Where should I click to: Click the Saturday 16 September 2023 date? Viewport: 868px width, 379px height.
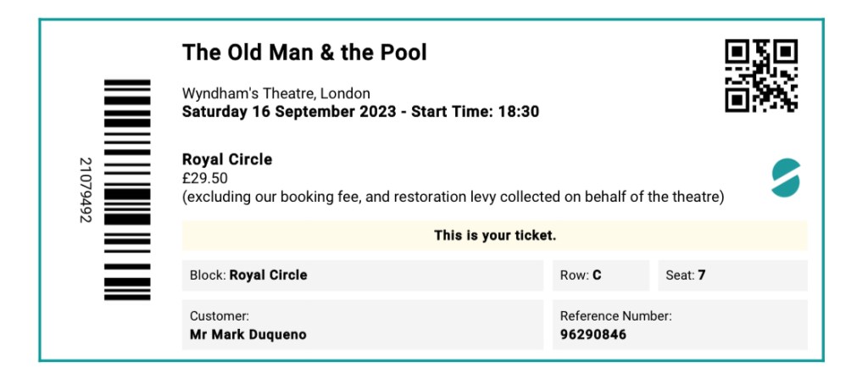(289, 111)
